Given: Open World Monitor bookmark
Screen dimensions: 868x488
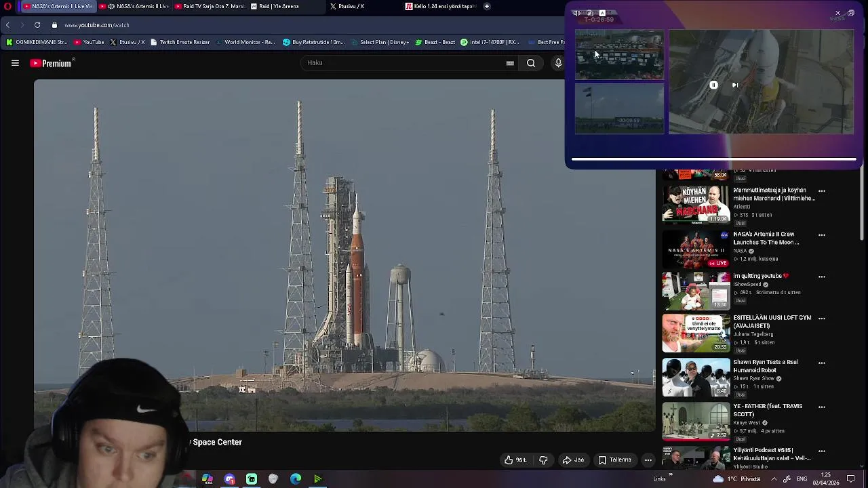Looking at the screenshot, I should coord(245,42).
